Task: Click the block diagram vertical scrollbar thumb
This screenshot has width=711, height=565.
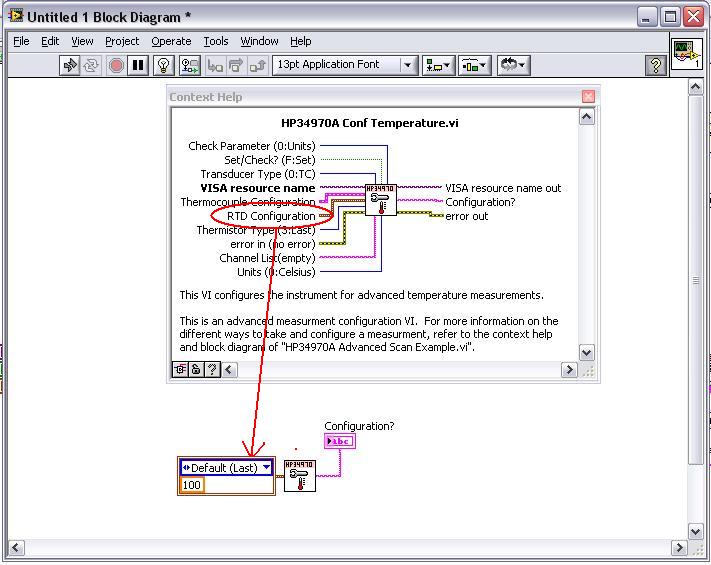Action: click(696, 280)
